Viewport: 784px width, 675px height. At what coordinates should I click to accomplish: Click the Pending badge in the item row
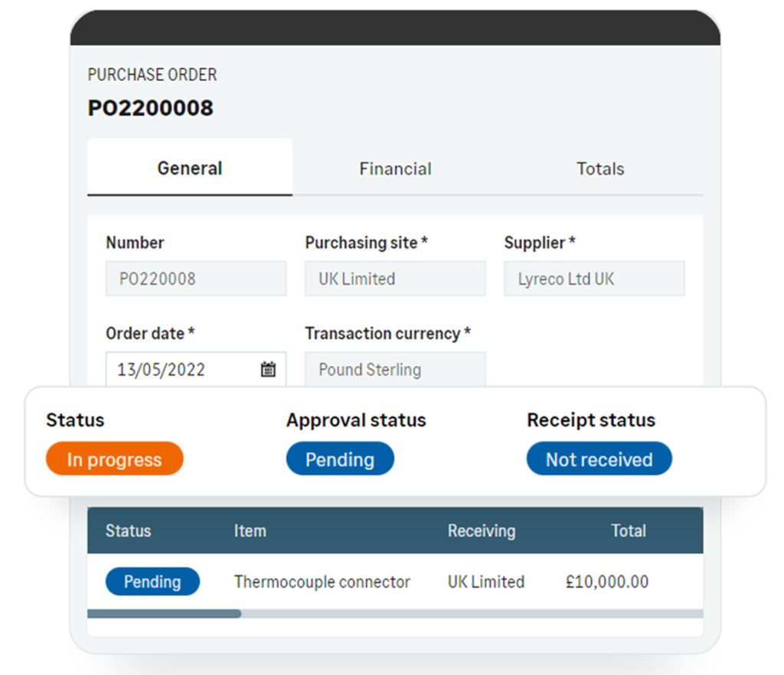(x=152, y=582)
